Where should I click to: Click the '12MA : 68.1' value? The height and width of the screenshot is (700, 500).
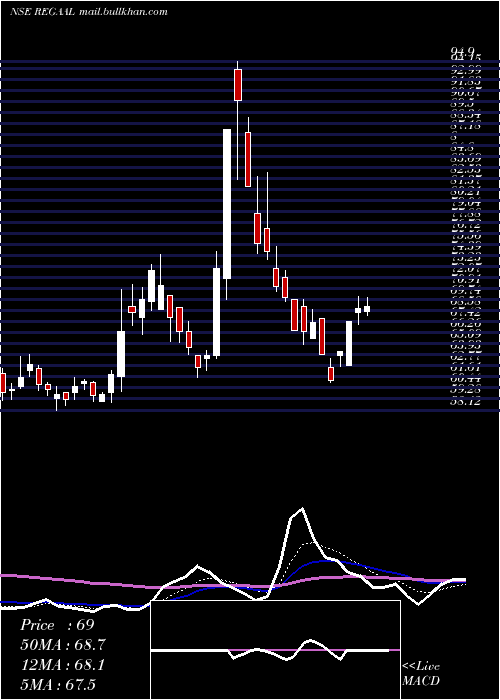point(62,665)
